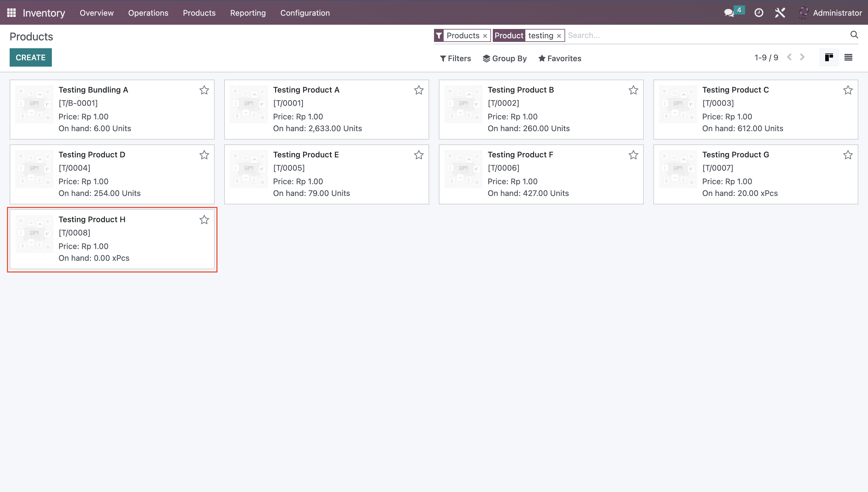Open the Administrator user menu

point(831,13)
